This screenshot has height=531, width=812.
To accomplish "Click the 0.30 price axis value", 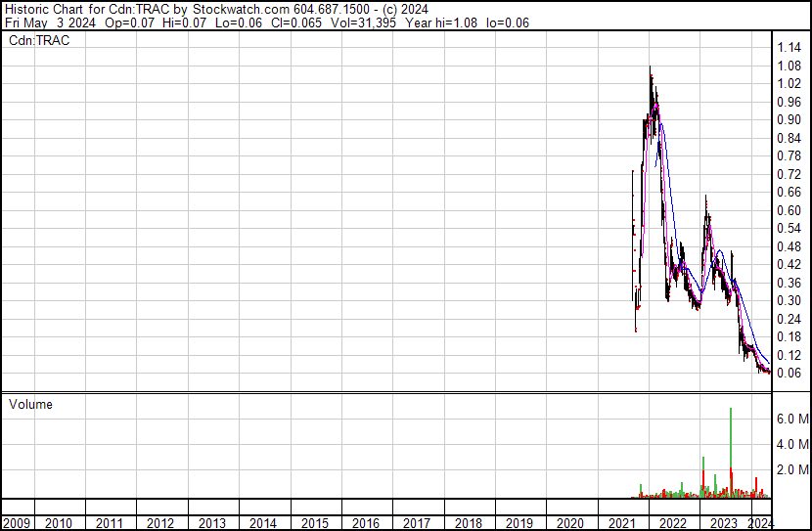I will pyautogui.click(x=789, y=300).
